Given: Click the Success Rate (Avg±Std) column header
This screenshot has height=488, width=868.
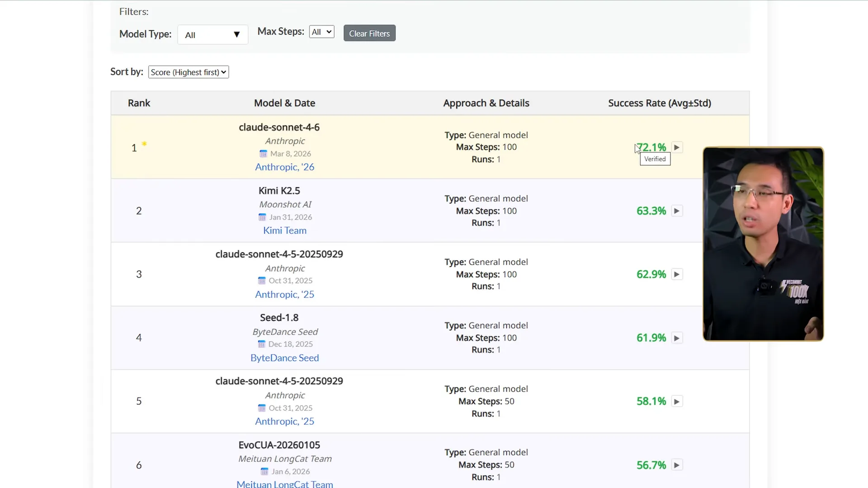Looking at the screenshot, I should point(660,103).
